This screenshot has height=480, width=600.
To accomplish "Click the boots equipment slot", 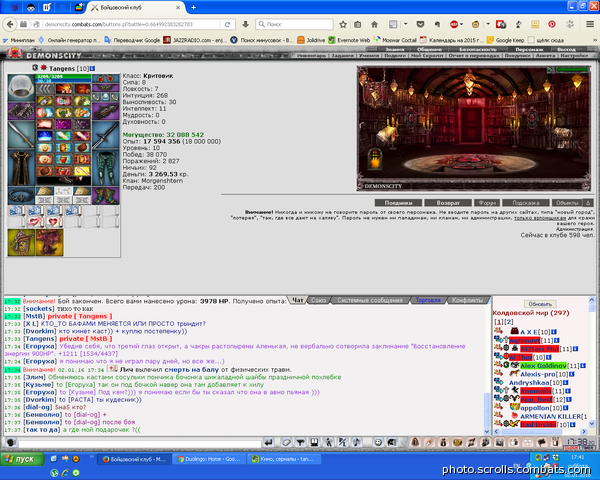I will pyautogui.click(x=106, y=196).
